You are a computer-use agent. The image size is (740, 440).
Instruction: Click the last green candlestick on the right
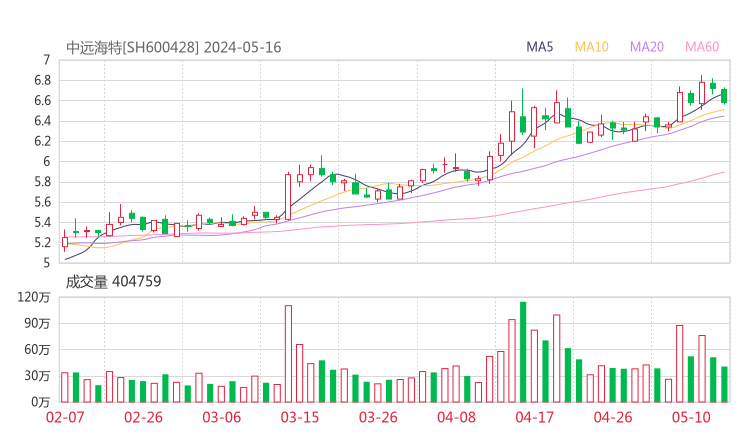point(724,95)
